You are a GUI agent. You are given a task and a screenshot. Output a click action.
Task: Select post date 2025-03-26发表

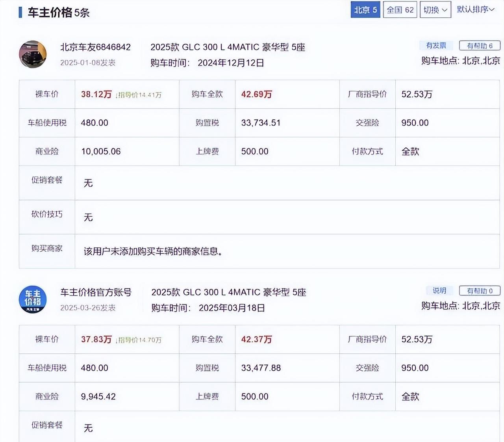click(x=88, y=308)
